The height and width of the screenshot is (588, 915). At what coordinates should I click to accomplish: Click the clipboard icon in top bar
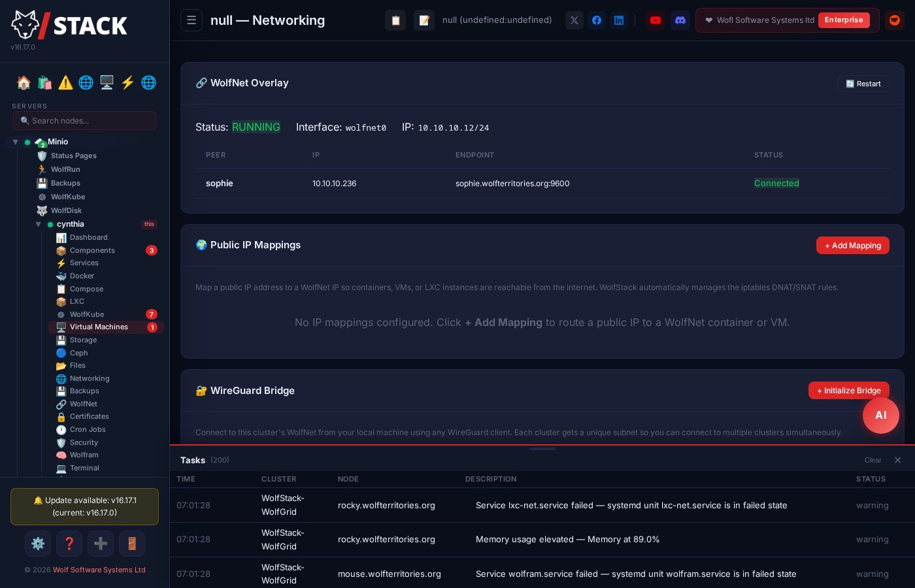pyautogui.click(x=395, y=20)
